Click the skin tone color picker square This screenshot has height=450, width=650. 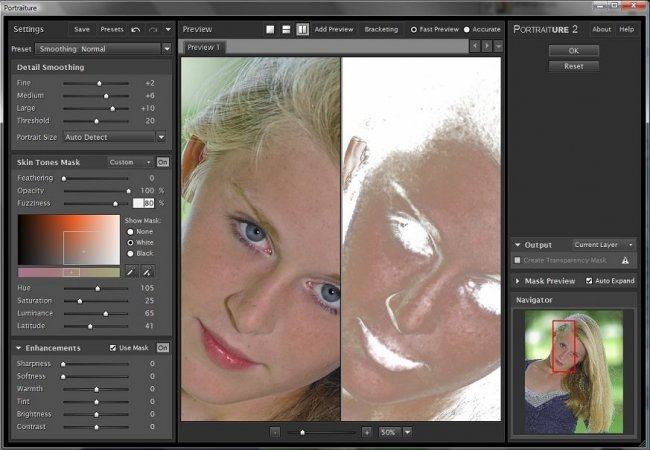point(69,240)
